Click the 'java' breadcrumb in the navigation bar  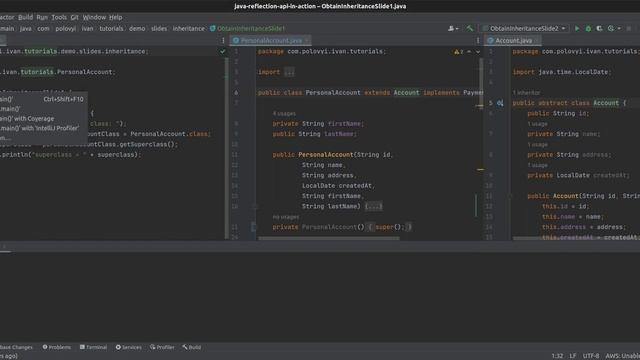coord(25,29)
